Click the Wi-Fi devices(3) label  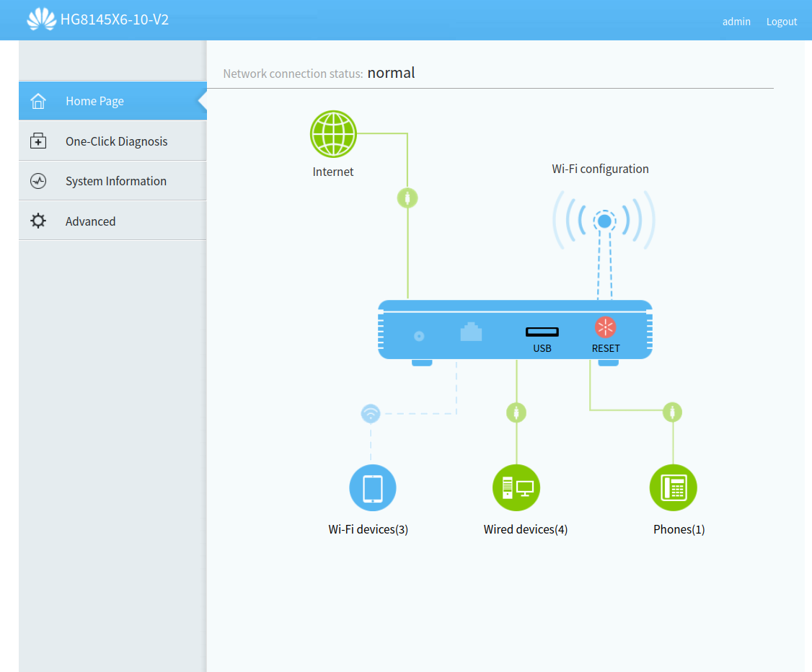pyautogui.click(x=369, y=530)
